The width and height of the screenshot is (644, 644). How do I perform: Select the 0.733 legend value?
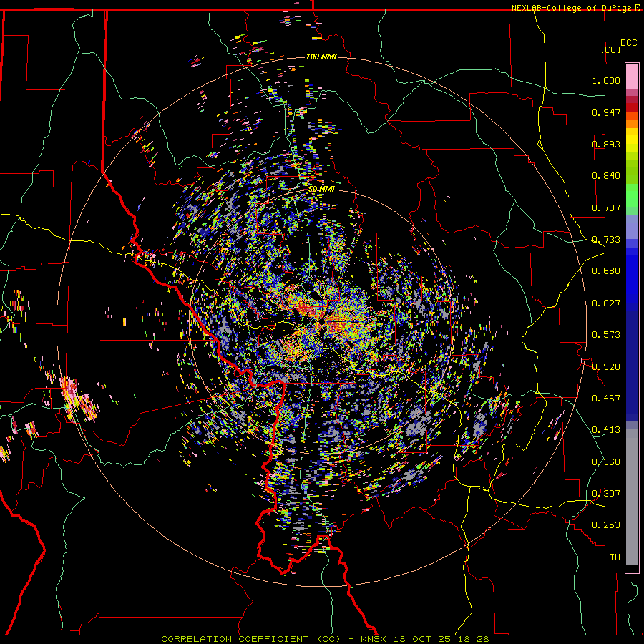pos(606,240)
